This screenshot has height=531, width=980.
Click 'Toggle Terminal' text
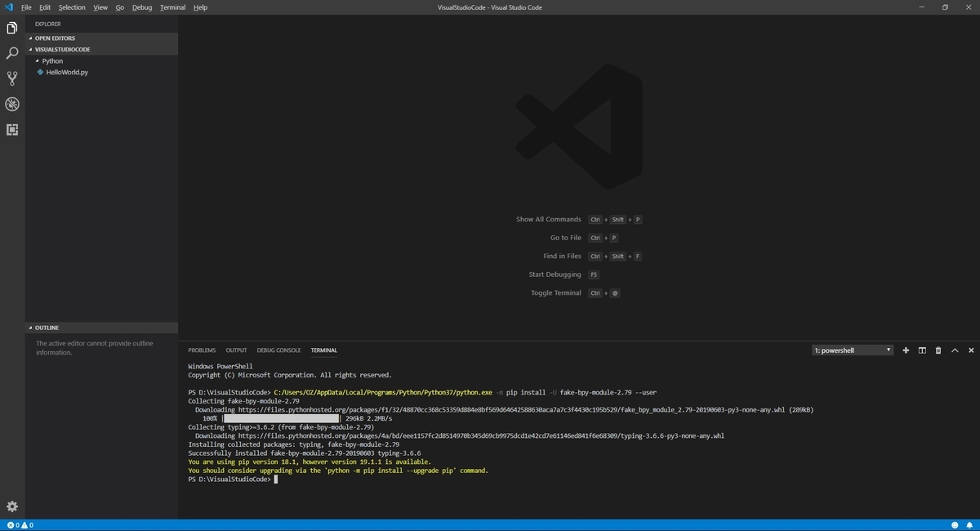(556, 293)
